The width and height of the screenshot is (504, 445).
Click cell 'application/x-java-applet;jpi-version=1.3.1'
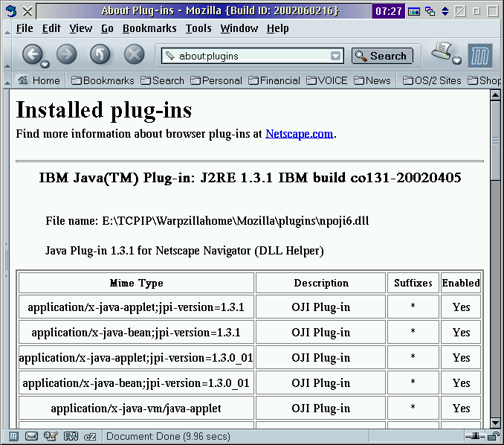pos(136,307)
